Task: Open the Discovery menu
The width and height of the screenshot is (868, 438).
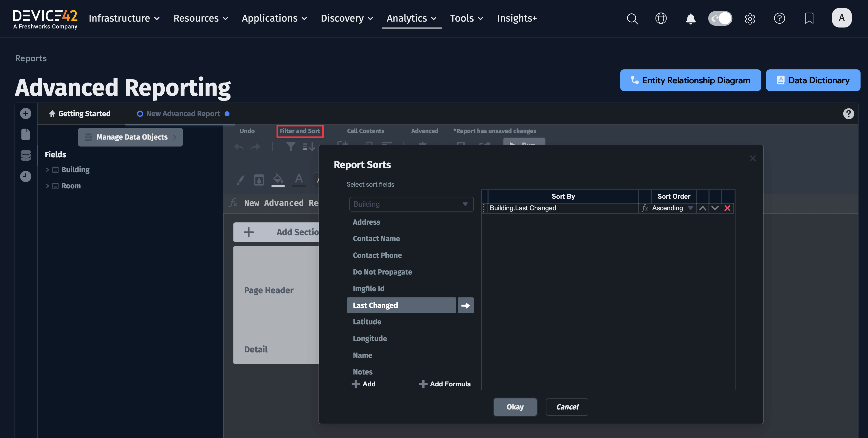Action: [x=347, y=18]
